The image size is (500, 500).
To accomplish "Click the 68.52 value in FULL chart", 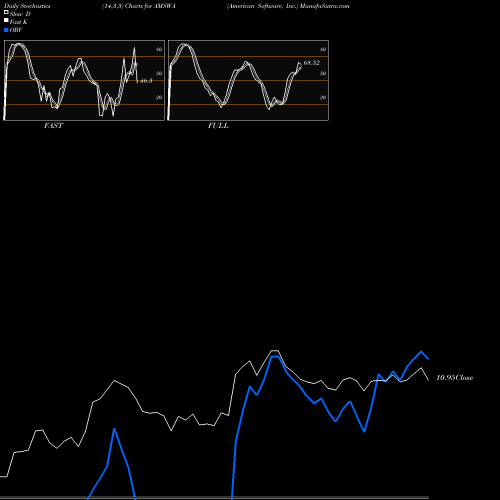I will [312, 63].
